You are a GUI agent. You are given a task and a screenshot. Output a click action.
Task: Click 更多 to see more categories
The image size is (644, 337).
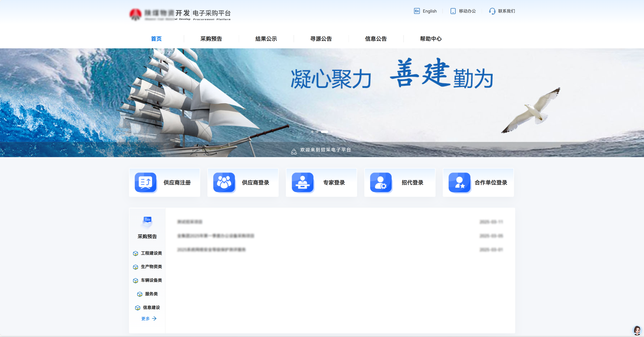click(x=149, y=319)
